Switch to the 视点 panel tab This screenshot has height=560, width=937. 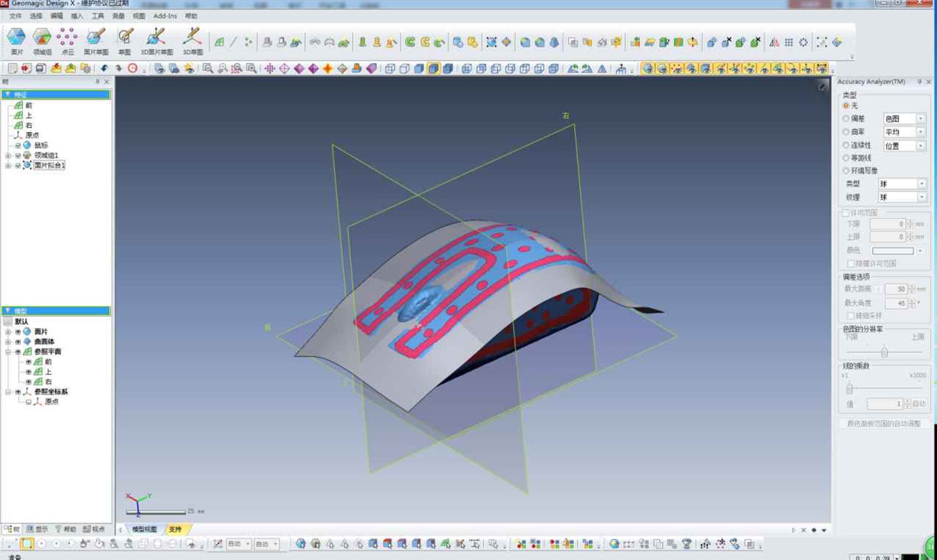(94, 529)
